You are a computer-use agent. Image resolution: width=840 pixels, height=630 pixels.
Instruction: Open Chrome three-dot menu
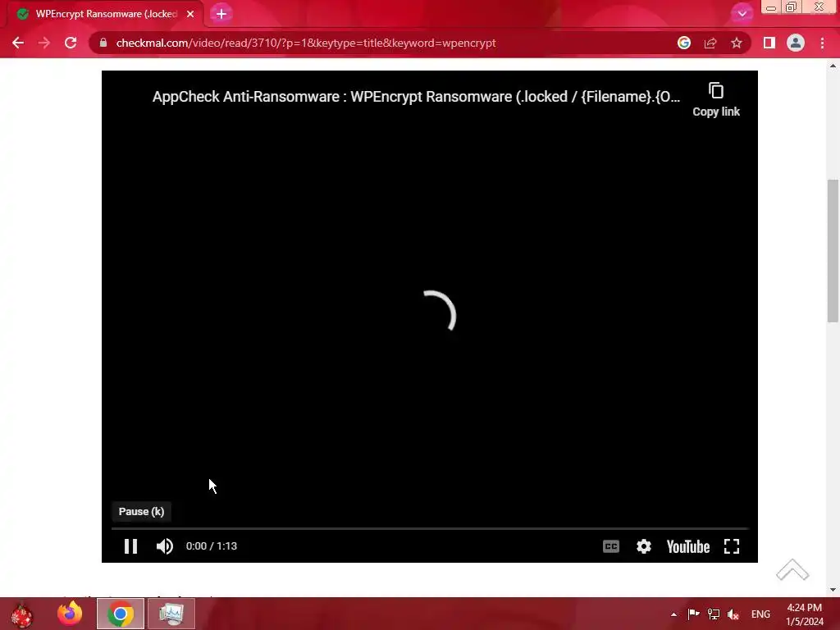(x=822, y=43)
